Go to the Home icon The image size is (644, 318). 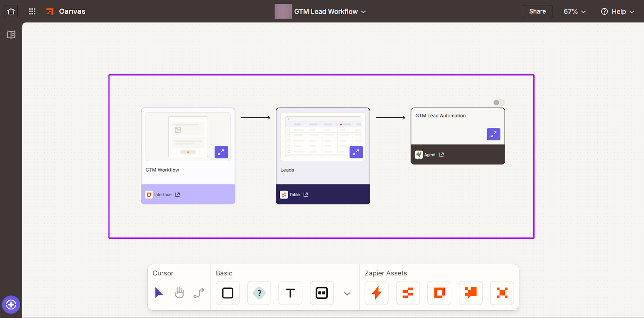click(x=11, y=11)
